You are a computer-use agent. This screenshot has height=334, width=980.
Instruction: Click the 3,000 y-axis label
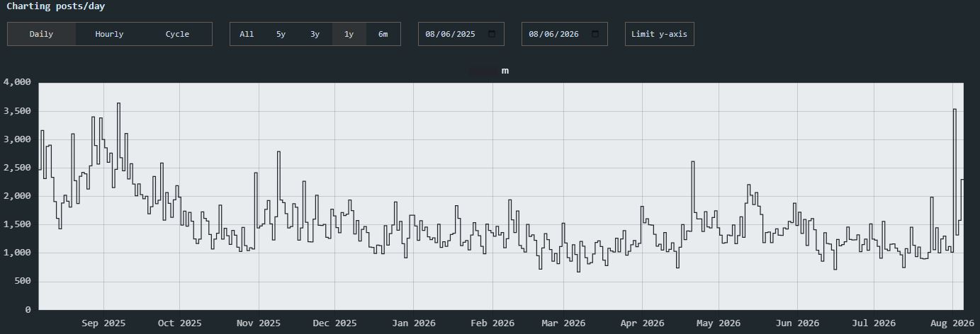[17, 139]
